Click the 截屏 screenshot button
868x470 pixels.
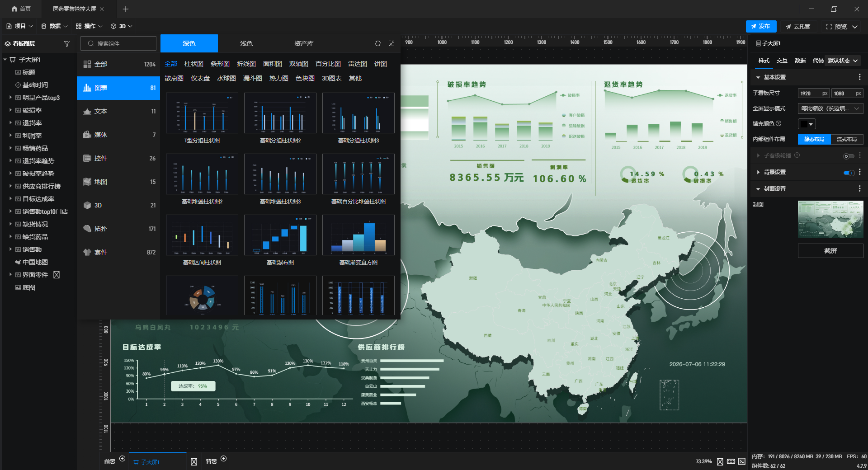pos(830,251)
